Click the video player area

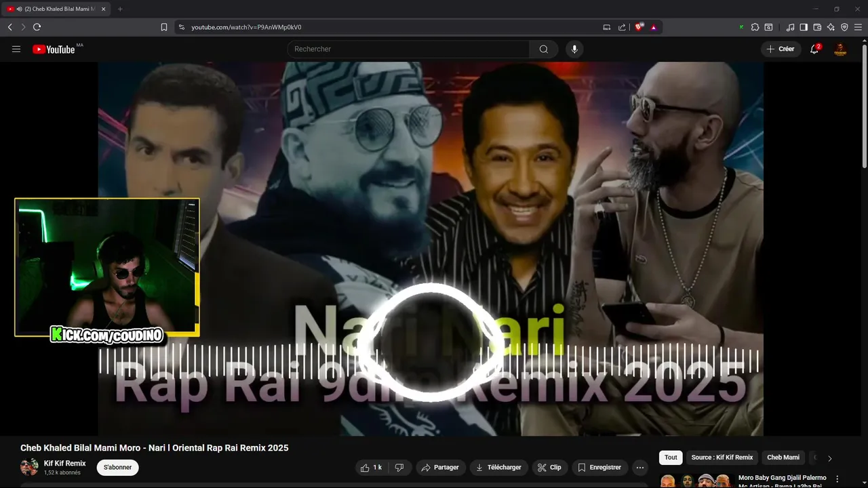click(x=431, y=249)
